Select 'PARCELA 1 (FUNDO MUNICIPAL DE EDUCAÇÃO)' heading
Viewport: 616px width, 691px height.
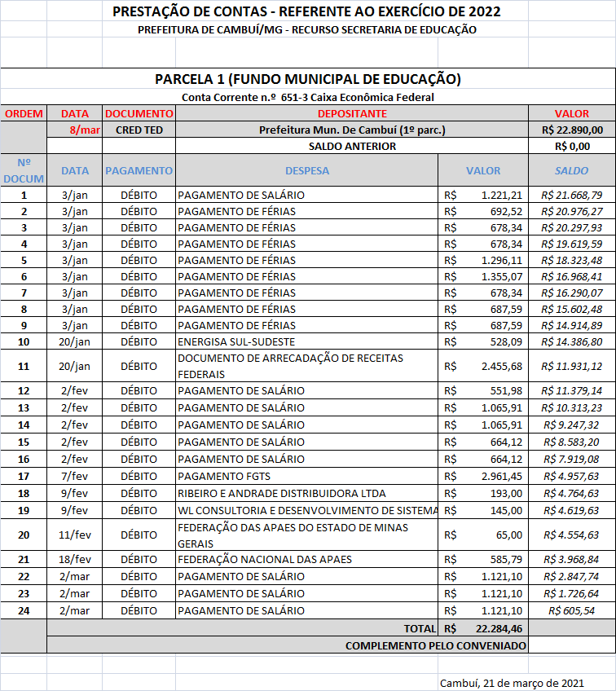[307, 79]
